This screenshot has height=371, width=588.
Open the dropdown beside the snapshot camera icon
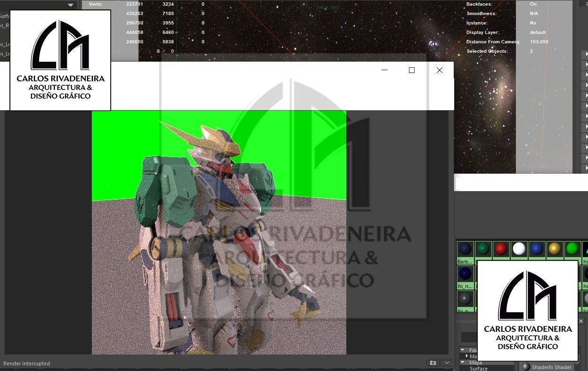tap(447, 363)
